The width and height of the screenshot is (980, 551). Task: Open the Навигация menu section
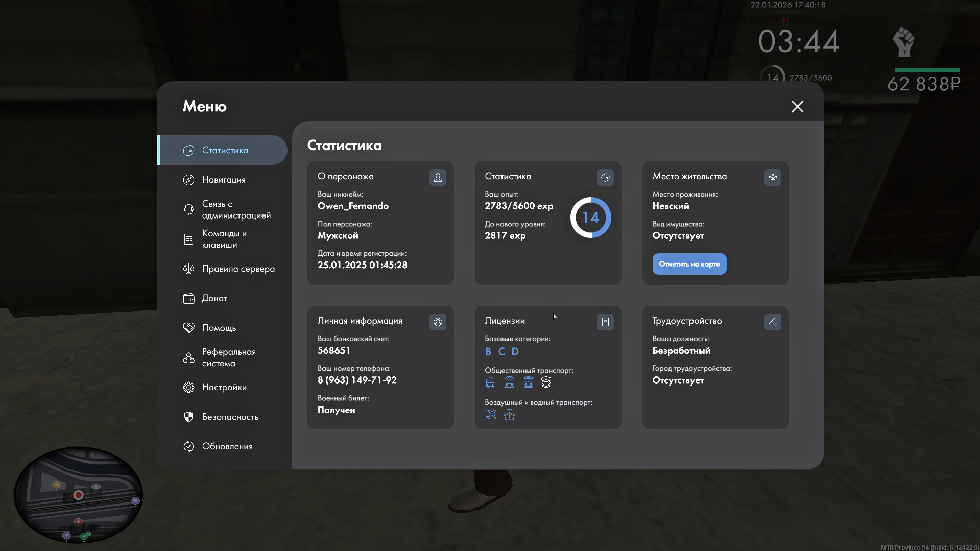(224, 180)
